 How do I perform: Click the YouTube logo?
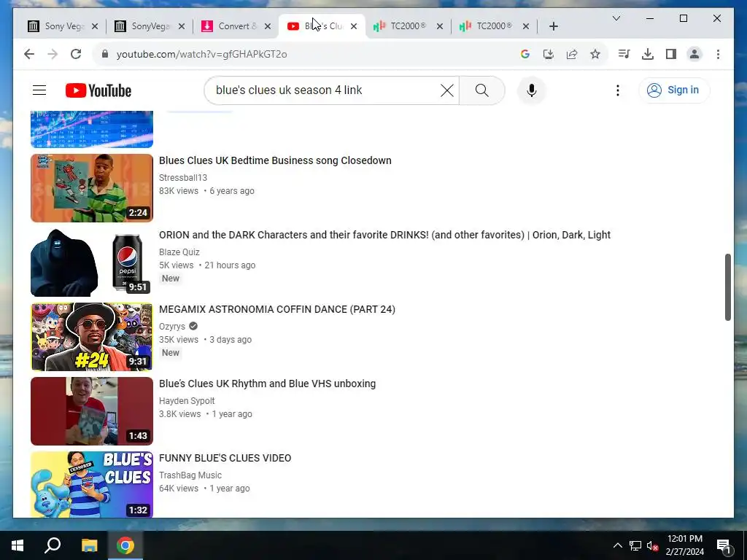98,90
